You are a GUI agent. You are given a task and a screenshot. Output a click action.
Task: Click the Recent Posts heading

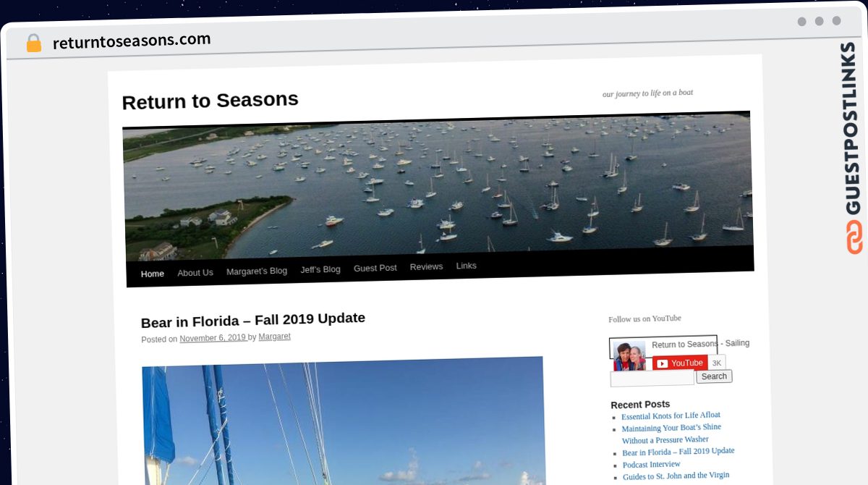click(640, 404)
